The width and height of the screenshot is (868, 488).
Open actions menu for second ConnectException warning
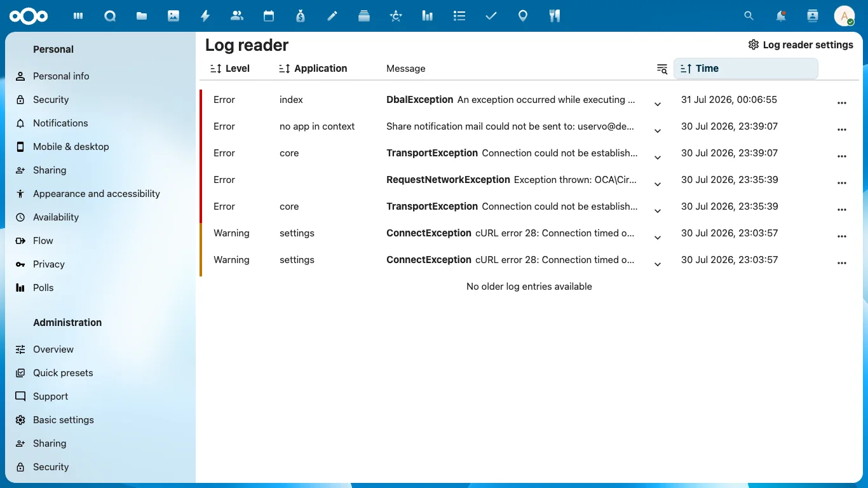[x=842, y=263]
